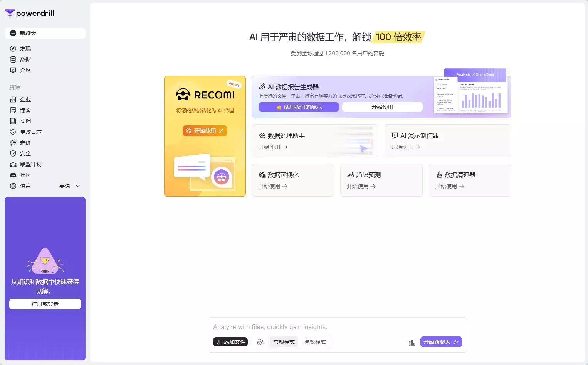The image size is (588, 365).
Task: Click the 更改日志 history clock icon
Action: (x=13, y=132)
